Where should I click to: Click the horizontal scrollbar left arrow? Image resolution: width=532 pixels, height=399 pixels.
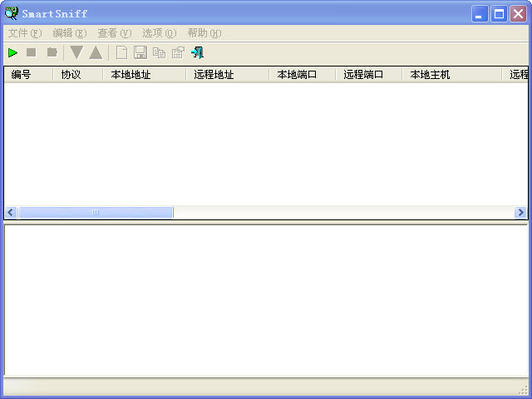(11, 213)
